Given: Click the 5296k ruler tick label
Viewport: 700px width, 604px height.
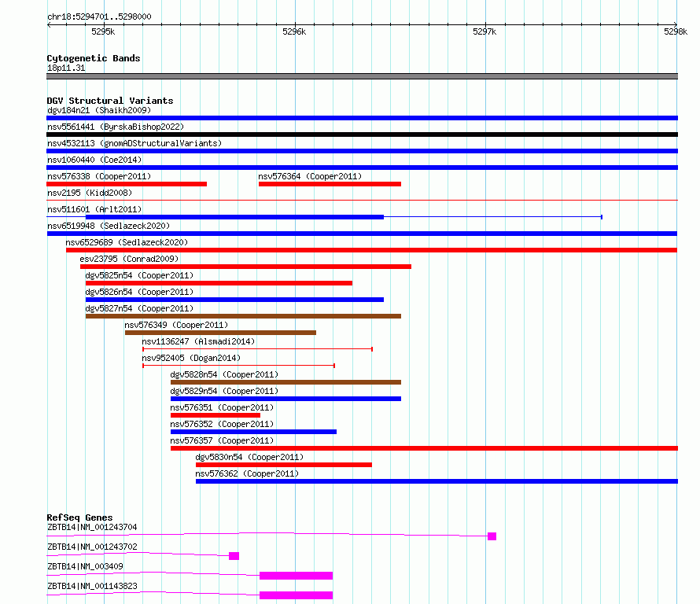Looking at the screenshot, I should pos(294,31).
